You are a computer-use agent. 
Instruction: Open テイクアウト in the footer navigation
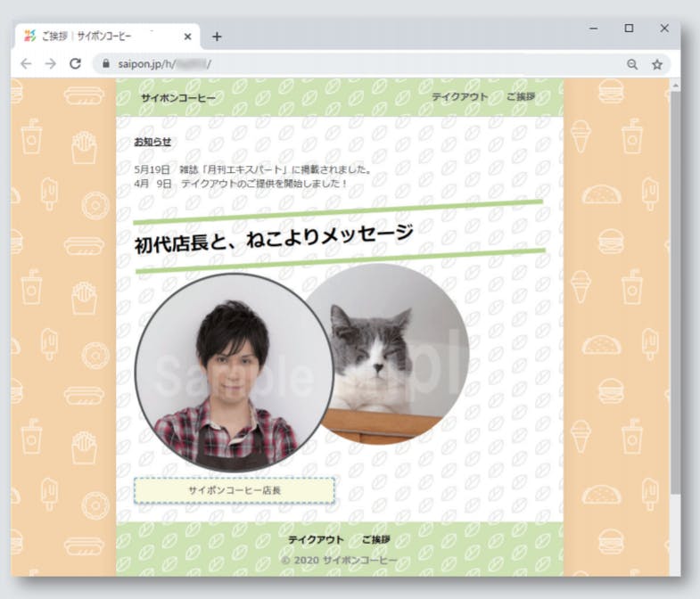tap(316, 539)
